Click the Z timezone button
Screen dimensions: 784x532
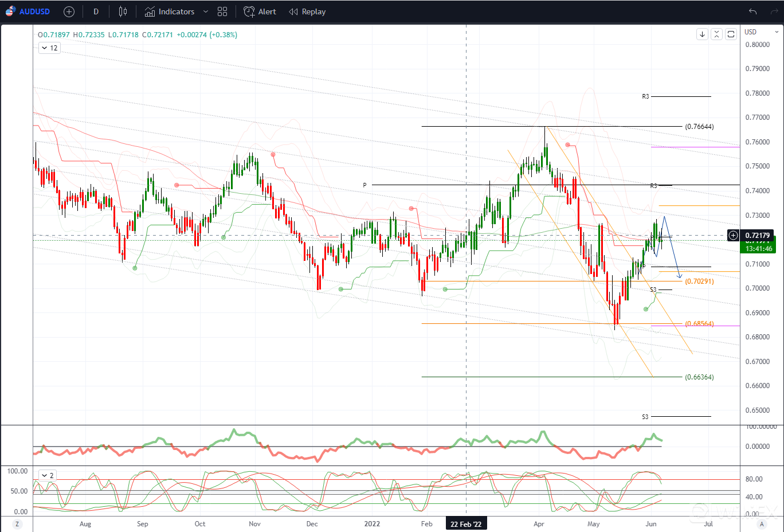17,524
